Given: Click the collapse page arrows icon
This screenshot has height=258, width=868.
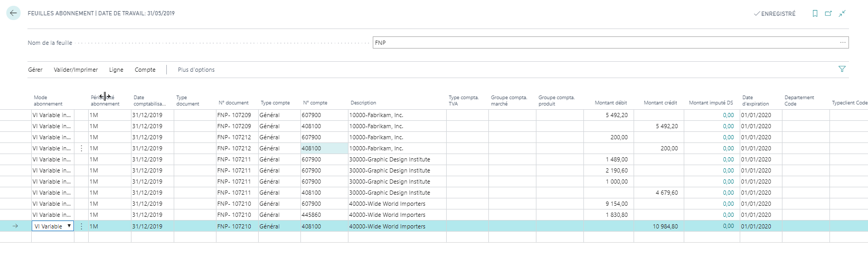Looking at the screenshot, I should pos(842,14).
